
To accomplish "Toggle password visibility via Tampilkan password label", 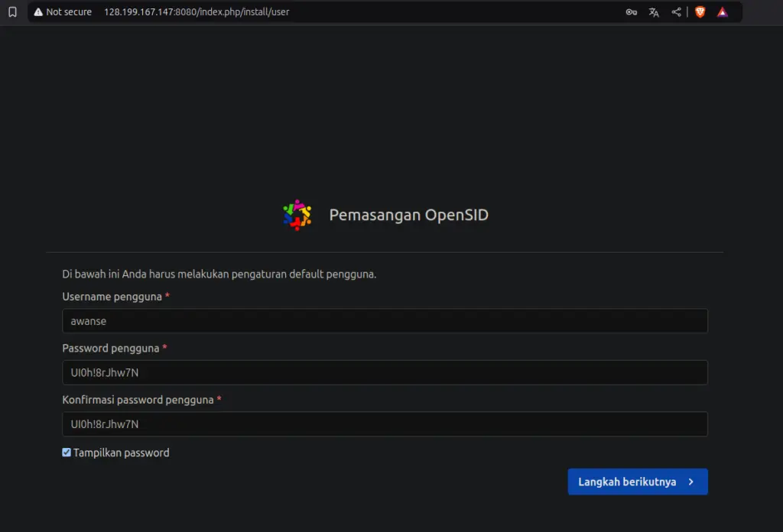I will click(x=120, y=452).
